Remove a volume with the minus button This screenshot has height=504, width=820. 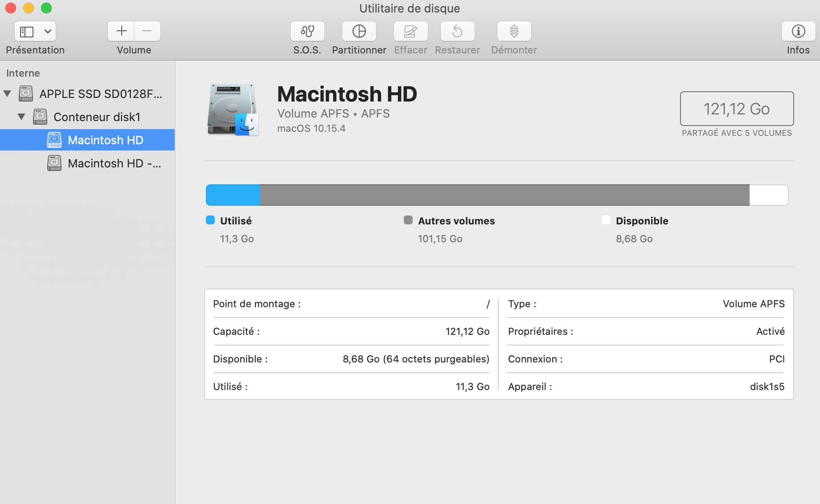click(x=147, y=31)
